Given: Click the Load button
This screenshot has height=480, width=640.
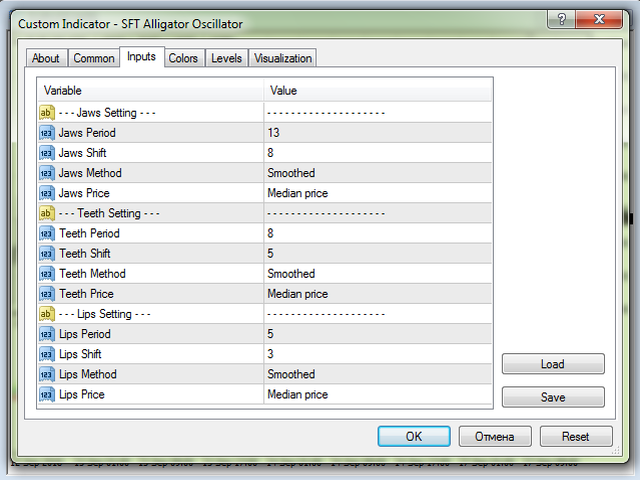Looking at the screenshot, I should point(553,364).
